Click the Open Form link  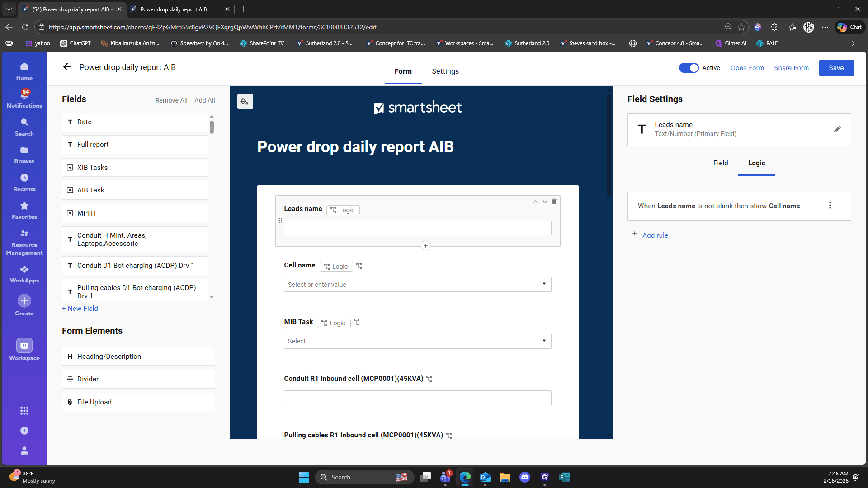pos(747,68)
